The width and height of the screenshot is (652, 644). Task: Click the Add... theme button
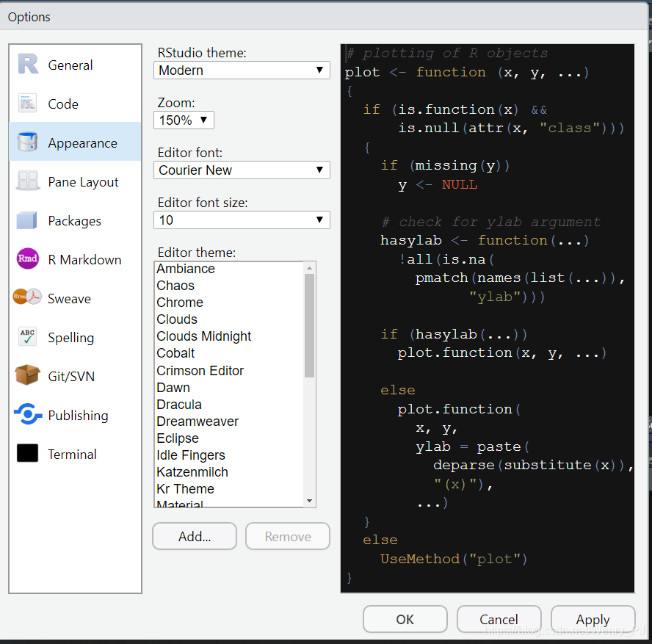195,536
